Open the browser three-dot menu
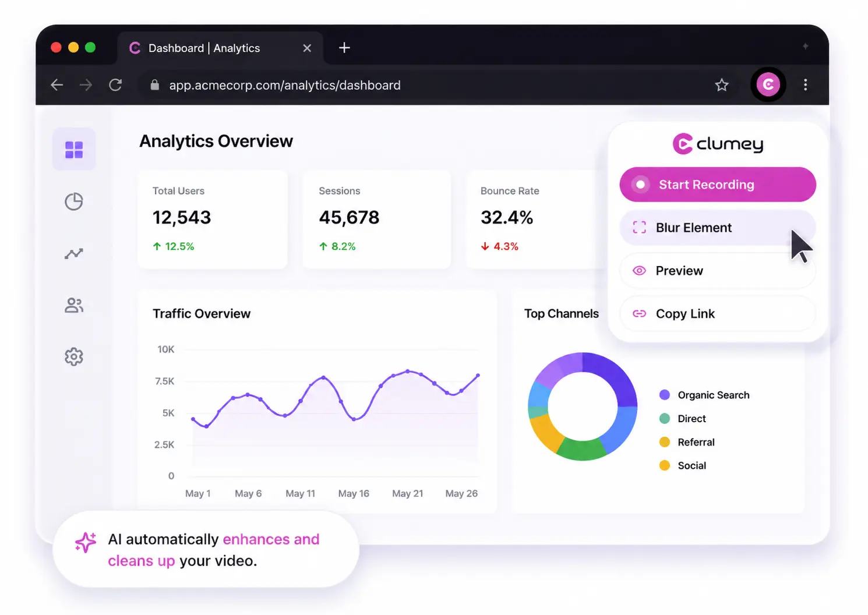This screenshot has width=868, height=615. coord(806,85)
